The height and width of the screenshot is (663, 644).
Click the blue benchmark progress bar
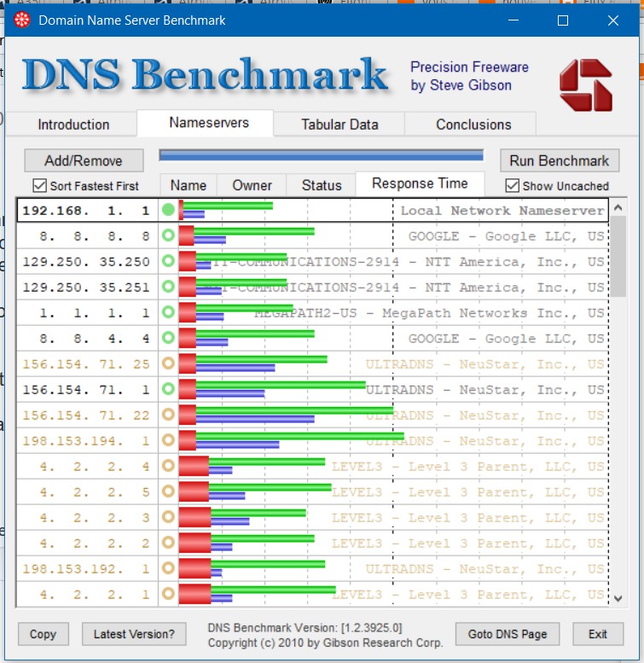(x=322, y=155)
